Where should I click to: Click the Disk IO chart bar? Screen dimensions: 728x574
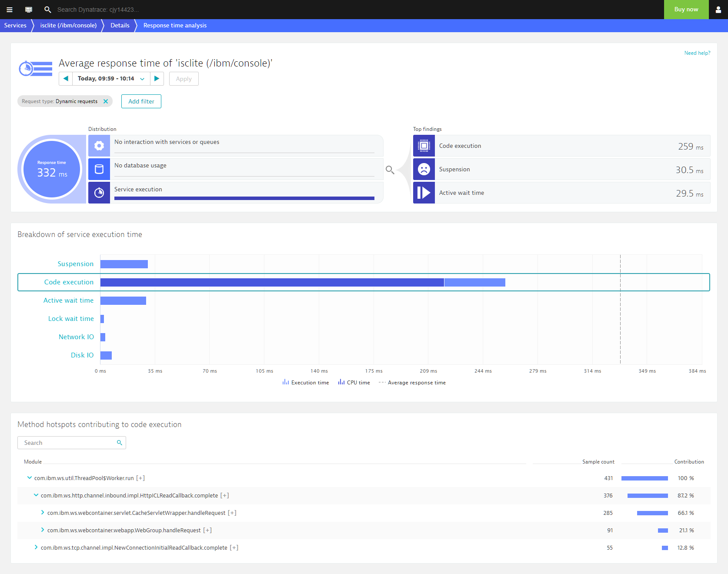click(x=106, y=355)
